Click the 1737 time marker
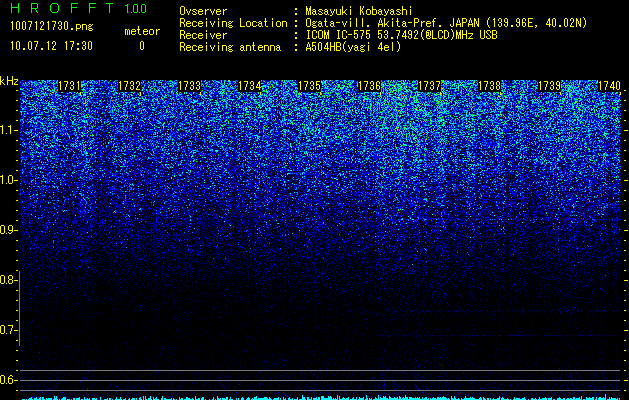The height and width of the screenshot is (400, 629). coord(429,86)
